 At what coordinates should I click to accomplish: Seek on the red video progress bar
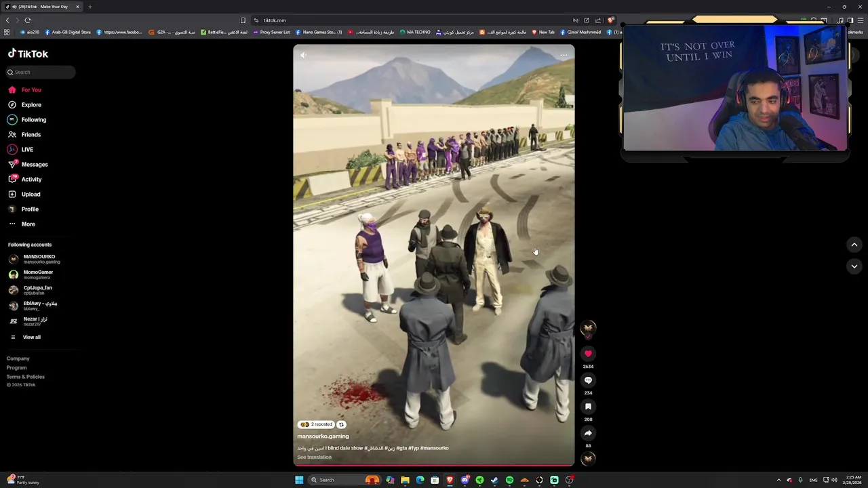point(434,465)
